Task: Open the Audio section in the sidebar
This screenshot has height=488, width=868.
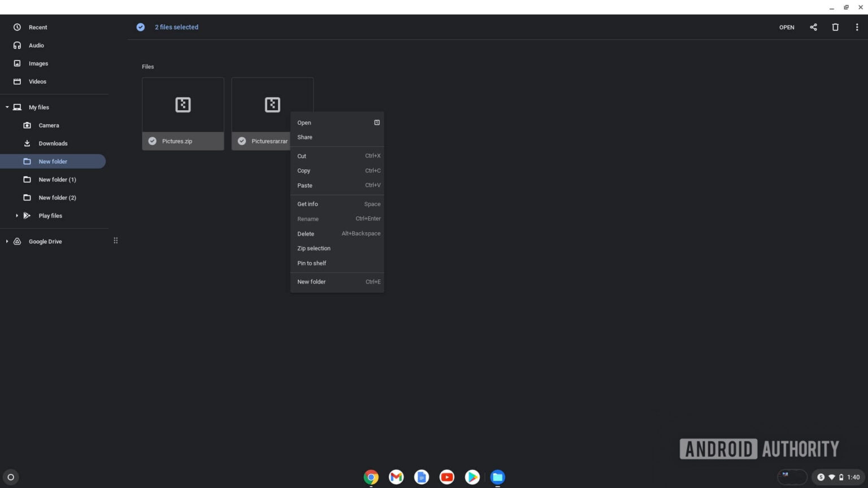Action: [x=36, y=45]
